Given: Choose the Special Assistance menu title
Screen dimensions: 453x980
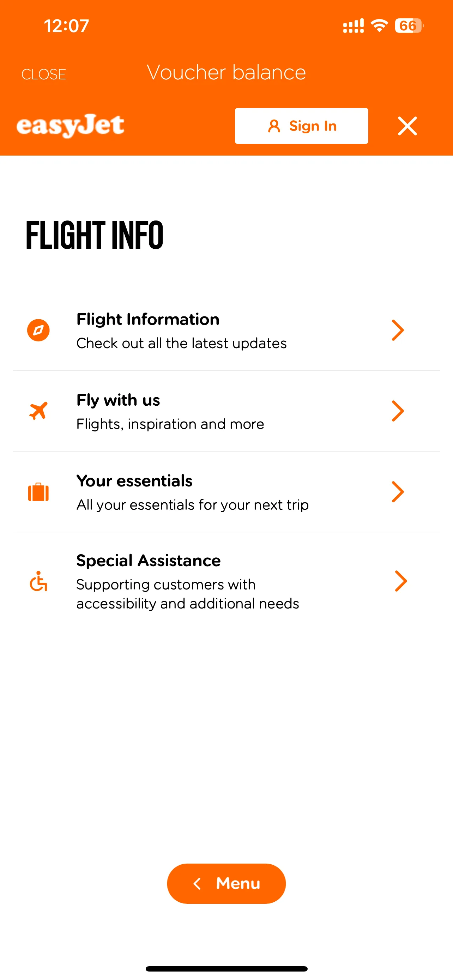Looking at the screenshot, I should click(x=148, y=561).
